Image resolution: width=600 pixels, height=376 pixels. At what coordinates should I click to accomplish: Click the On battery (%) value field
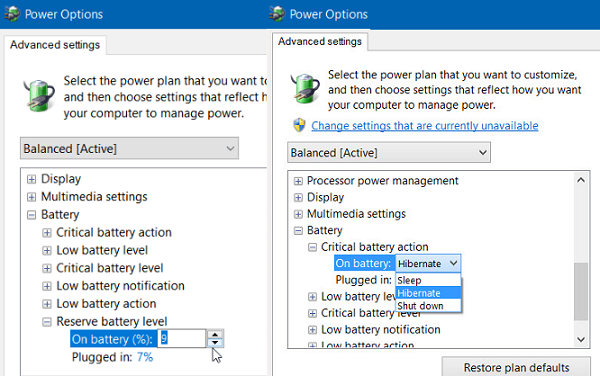182,339
